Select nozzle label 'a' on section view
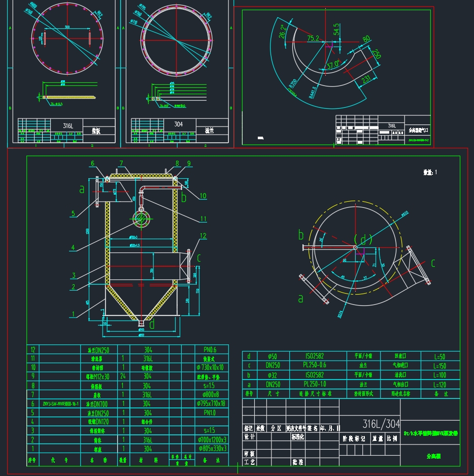The height and width of the screenshot is (476, 474). 82,189
